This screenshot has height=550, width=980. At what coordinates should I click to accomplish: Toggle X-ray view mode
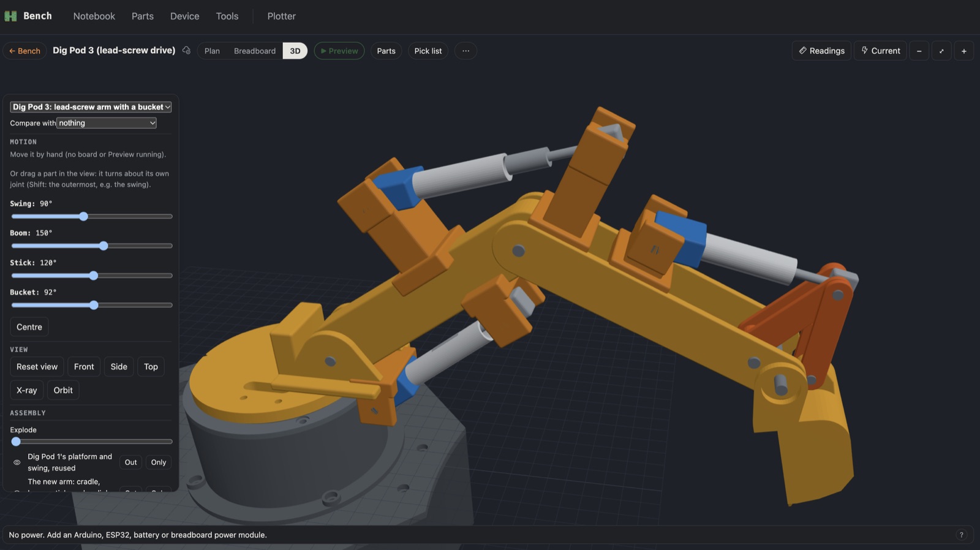coord(26,390)
